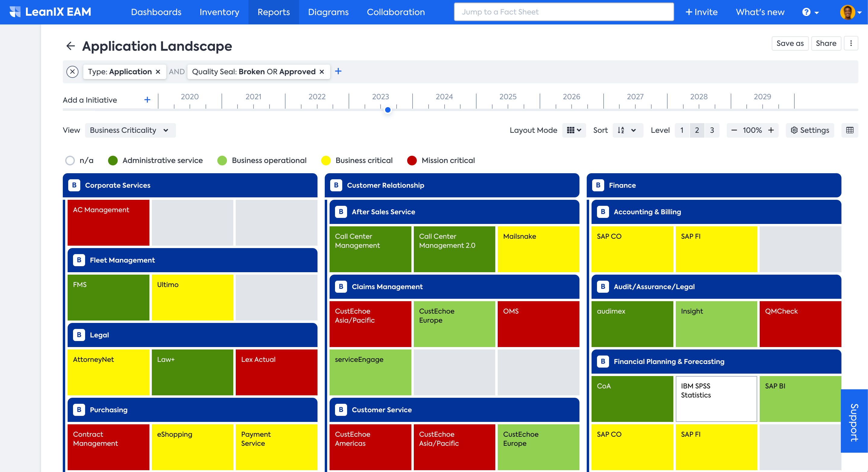
Task: Click the Save as button
Action: tap(790, 43)
